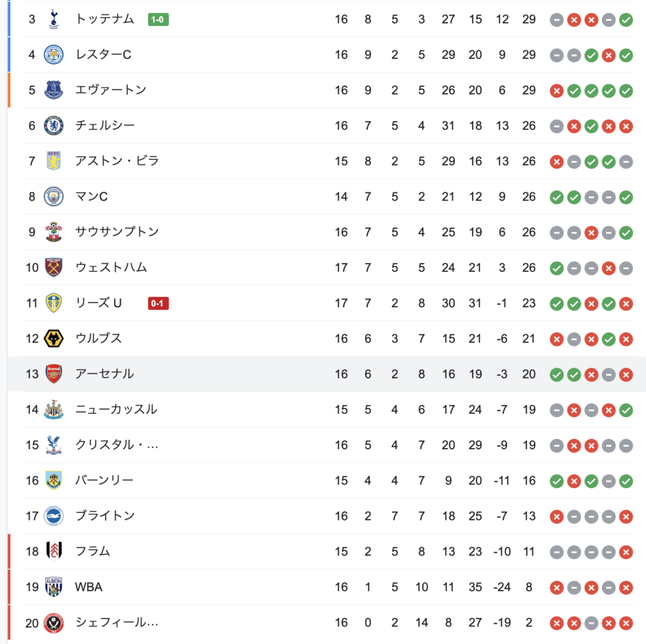Click the Crystal Palace crest icon
646x644 pixels.
54,445
